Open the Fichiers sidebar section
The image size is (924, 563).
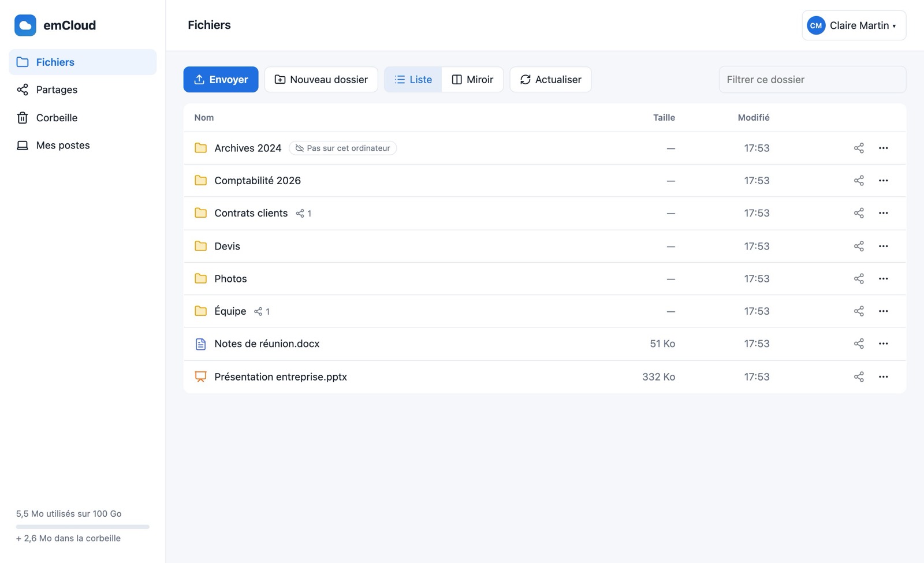(x=83, y=62)
